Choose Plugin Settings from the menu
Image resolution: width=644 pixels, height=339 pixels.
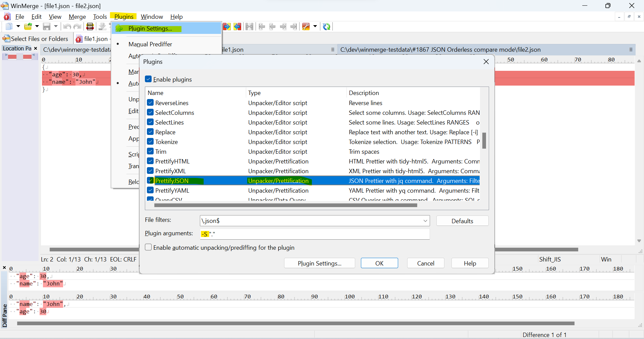(151, 29)
